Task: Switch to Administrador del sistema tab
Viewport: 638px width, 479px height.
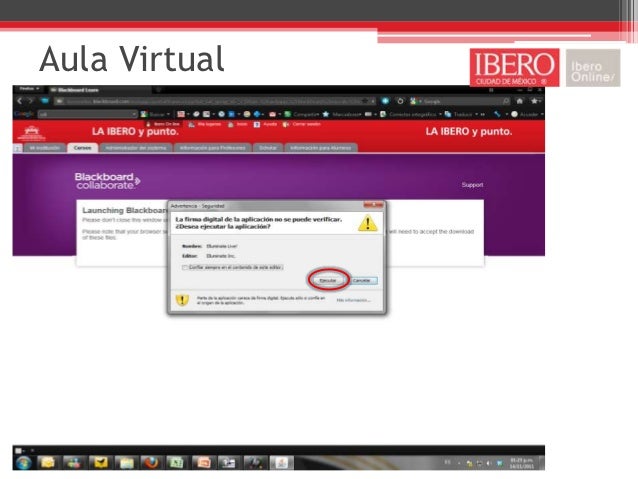Action: point(136,148)
